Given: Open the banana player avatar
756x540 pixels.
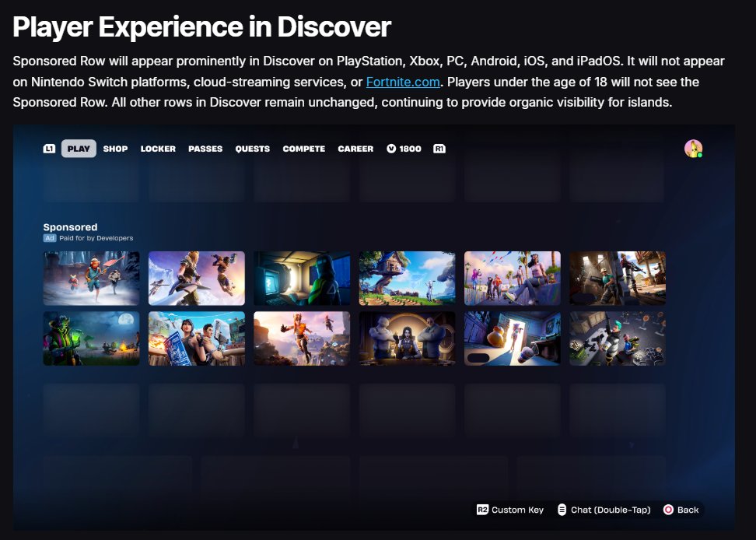Looking at the screenshot, I should click(693, 149).
